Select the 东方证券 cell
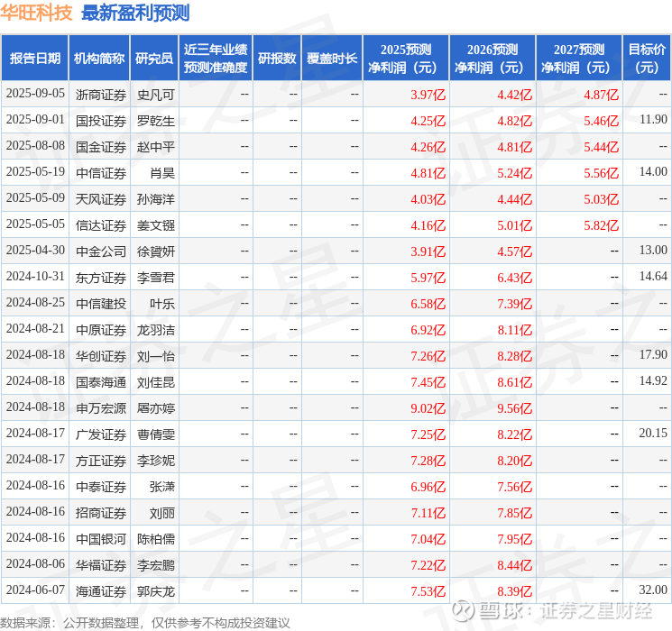Screen dimensions: 672x631 tap(101, 278)
